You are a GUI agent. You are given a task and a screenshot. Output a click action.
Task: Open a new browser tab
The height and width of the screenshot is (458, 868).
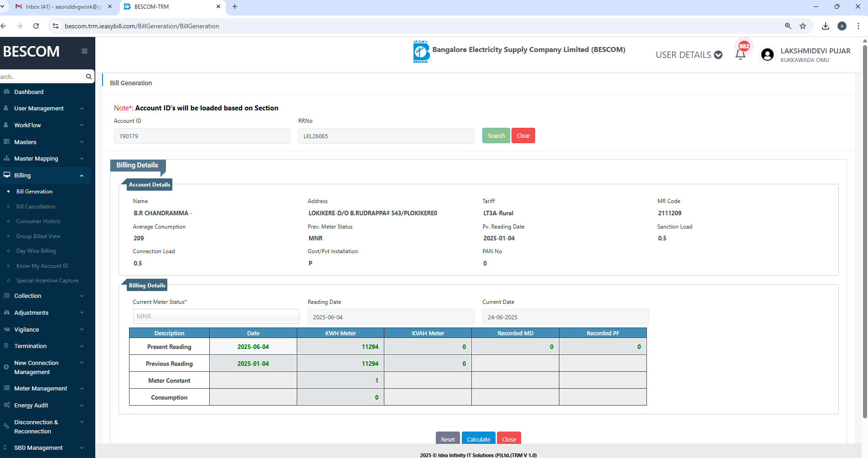235,6
